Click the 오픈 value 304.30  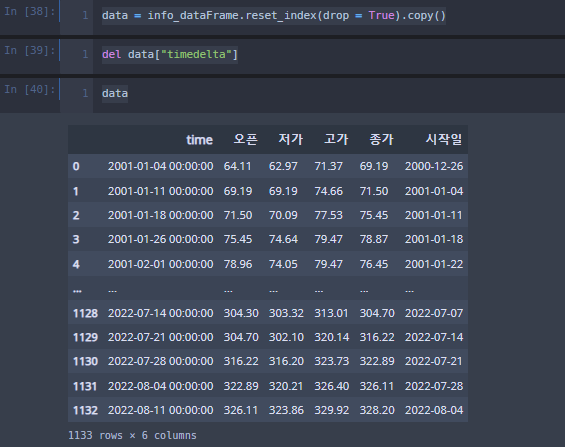tap(241, 313)
